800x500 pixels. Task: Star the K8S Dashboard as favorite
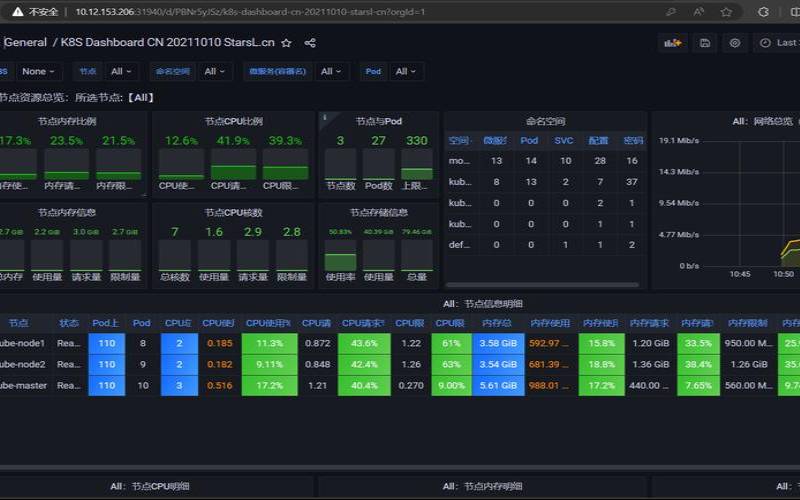pos(286,43)
